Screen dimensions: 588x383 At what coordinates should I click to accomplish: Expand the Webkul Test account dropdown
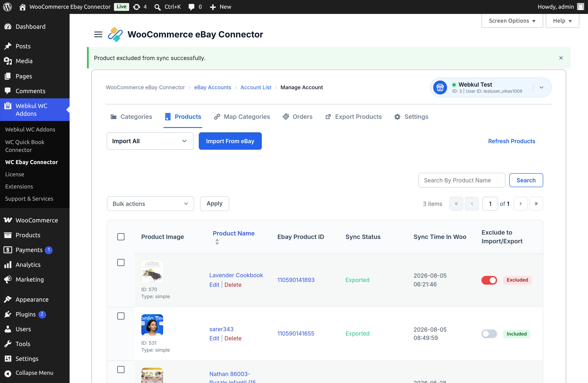coord(541,87)
